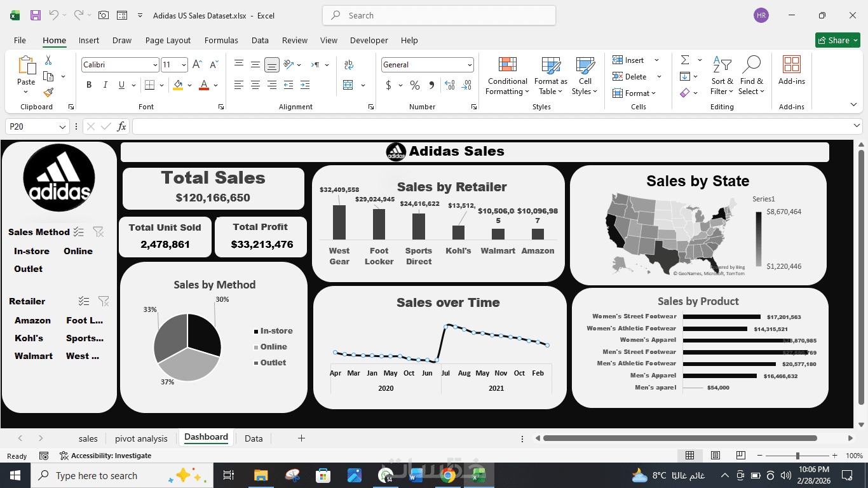Apply Percent Style format

click(415, 85)
